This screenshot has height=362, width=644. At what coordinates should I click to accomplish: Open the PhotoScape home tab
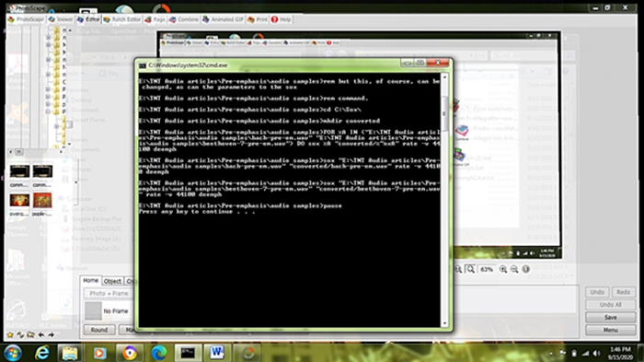pos(26,19)
